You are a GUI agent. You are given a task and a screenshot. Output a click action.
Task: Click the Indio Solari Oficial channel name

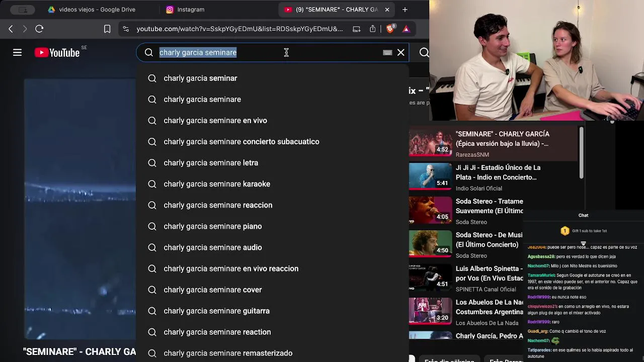click(x=479, y=189)
